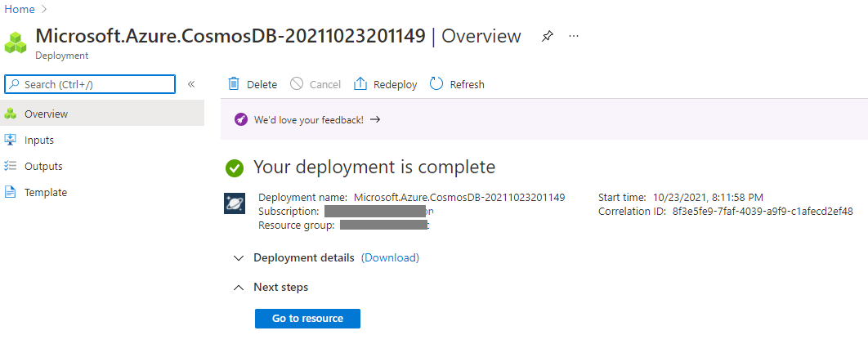Pin the deployment blade with pin icon

[547, 37]
